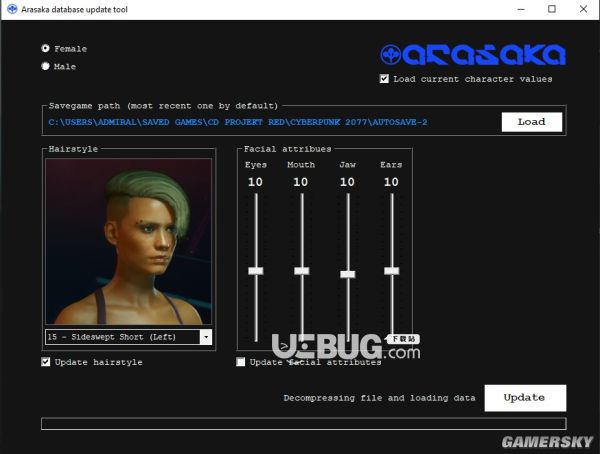Screen dimensions: 600x454
Task: Click the Jaw slider handle
Action: click(347, 274)
